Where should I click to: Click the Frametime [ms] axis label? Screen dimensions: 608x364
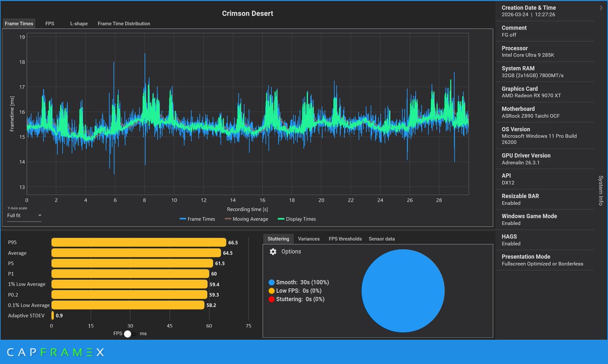point(11,113)
